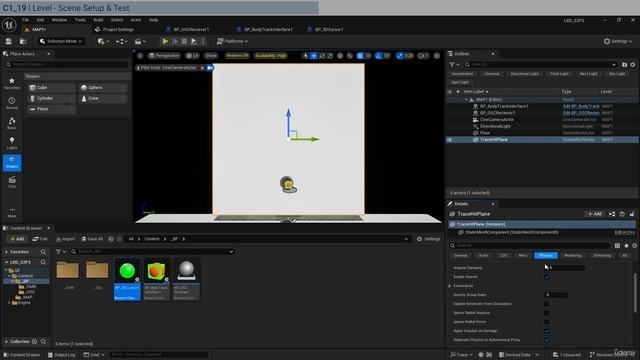Select the Basic category in Place Actors
Image resolution: width=640 pixels, height=360 pixels.
[x=12, y=123]
